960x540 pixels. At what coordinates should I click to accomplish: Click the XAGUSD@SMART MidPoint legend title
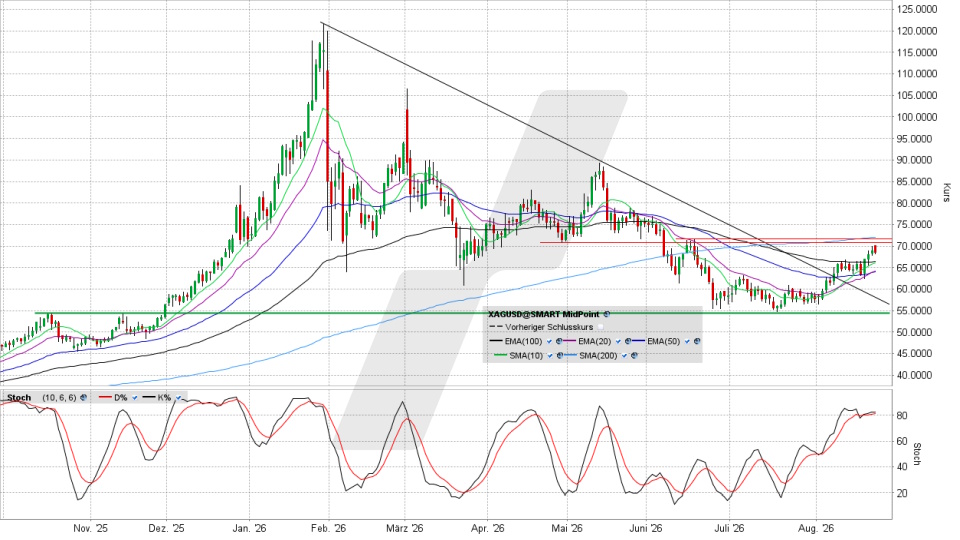coord(544,314)
